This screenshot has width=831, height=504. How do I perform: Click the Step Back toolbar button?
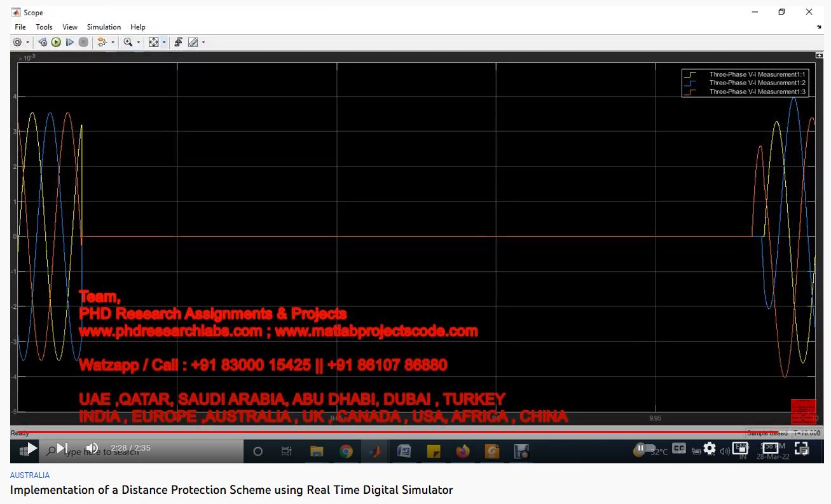pyautogui.click(x=43, y=43)
